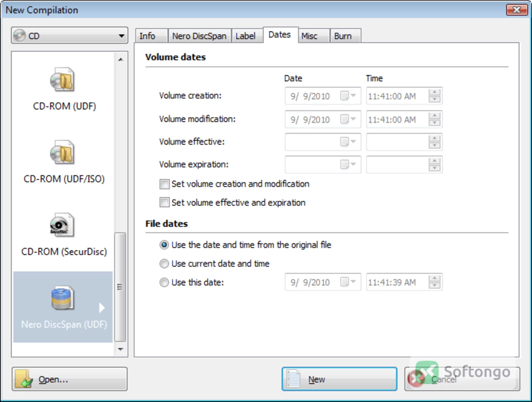The image size is (532, 402).
Task: Select the CD-ROM (UDF) compilation icon
Action: pos(62,80)
